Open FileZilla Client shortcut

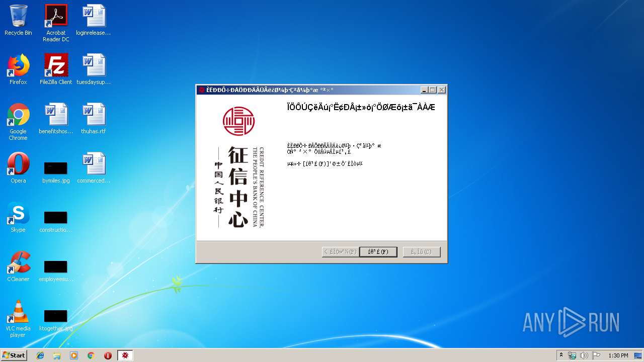[56, 69]
